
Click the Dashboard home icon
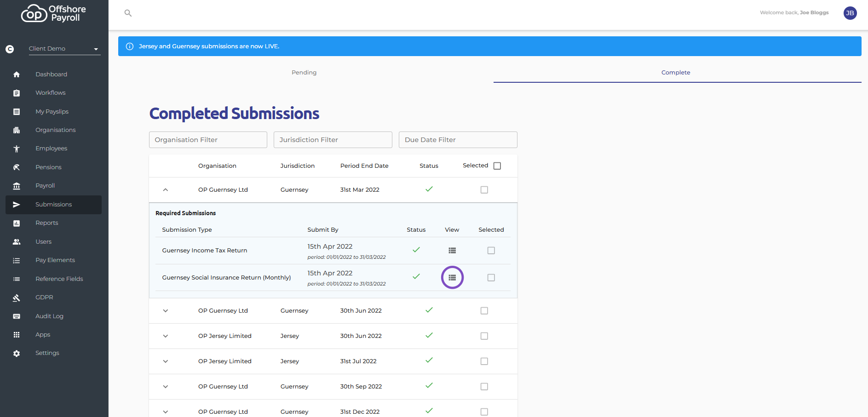(17, 74)
